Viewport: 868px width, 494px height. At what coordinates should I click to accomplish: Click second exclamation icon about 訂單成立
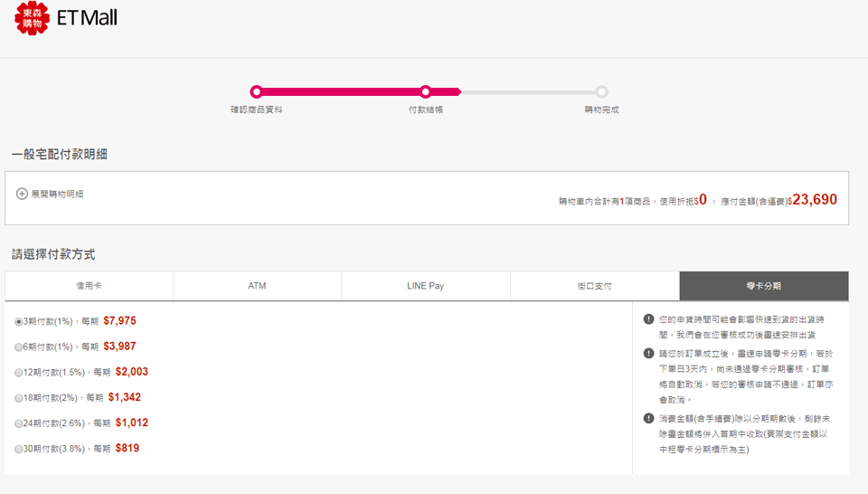648,354
